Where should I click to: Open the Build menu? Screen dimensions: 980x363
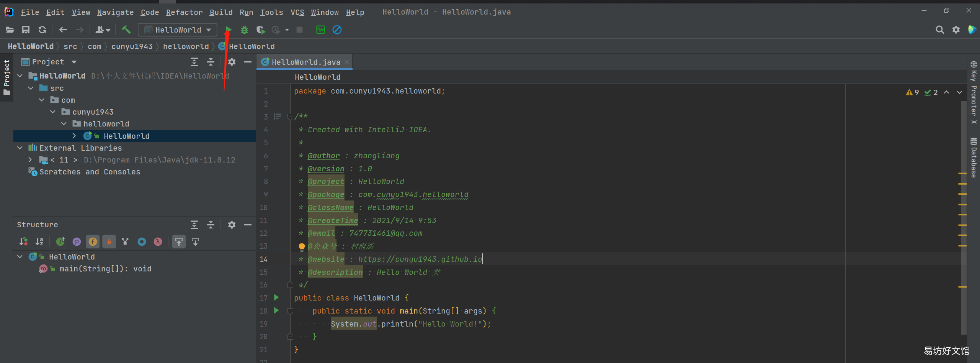(x=221, y=12)
